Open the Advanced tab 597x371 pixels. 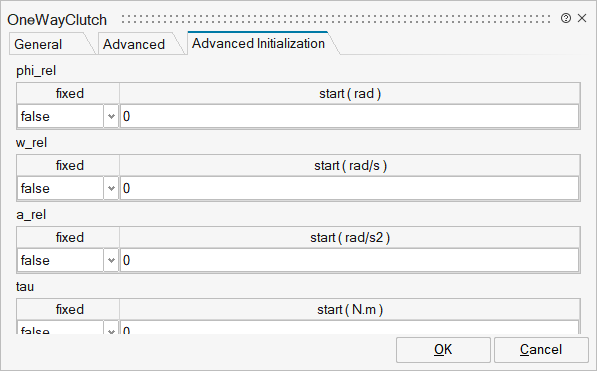coord(134,44)
